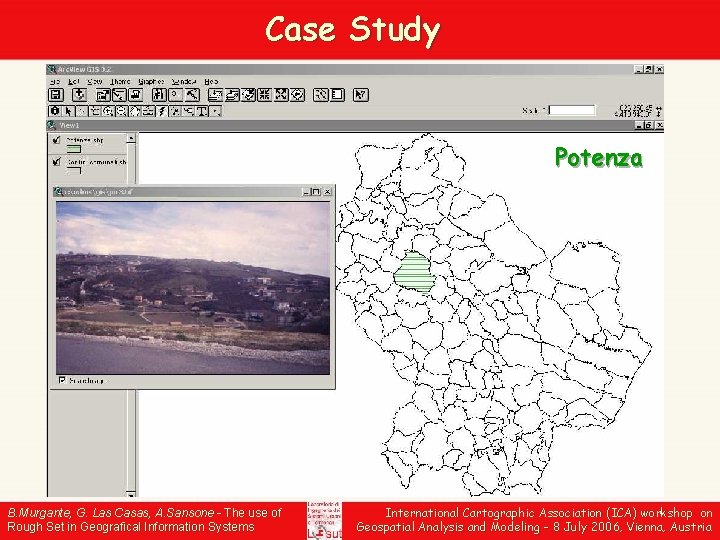720x540 pixels.
Task: Open the View menu
Action: 95,81
